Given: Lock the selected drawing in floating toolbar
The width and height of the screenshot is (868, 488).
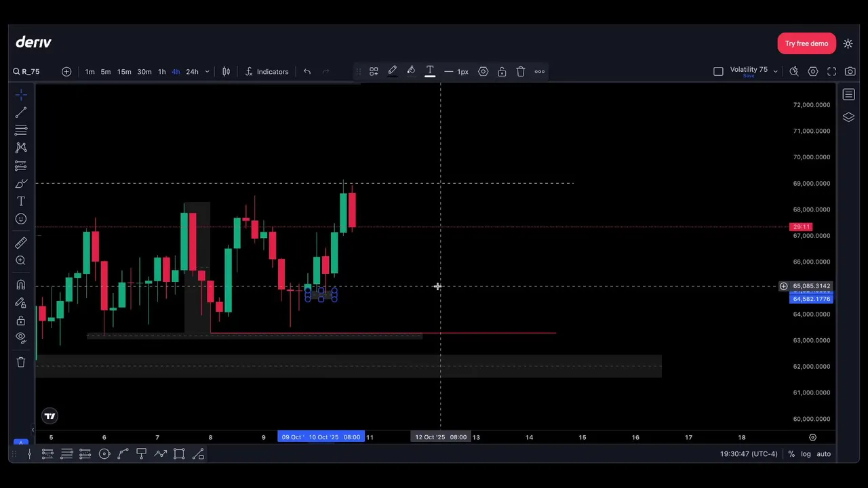Looking at the screenshot, I should tap(502, 72).
